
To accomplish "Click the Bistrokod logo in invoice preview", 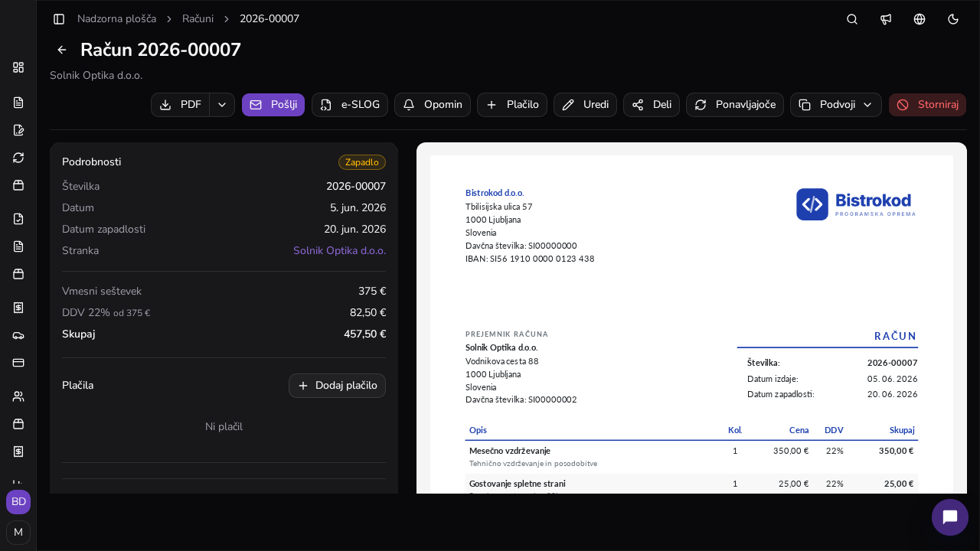I will tap(856, 204).
